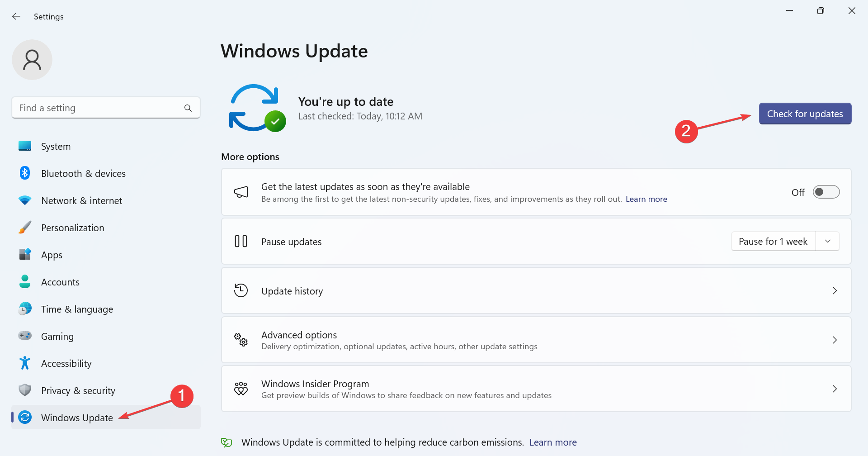
Task: Click the Accounts person icon
Action: pos(25,282)
